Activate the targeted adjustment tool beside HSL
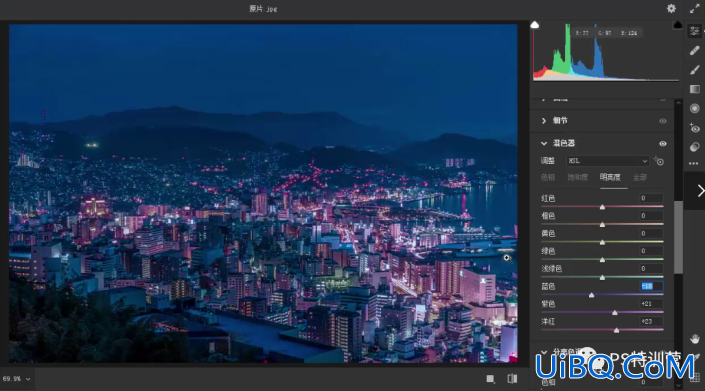The height and width of the screenshot is (391, 705). coord(659,161)
